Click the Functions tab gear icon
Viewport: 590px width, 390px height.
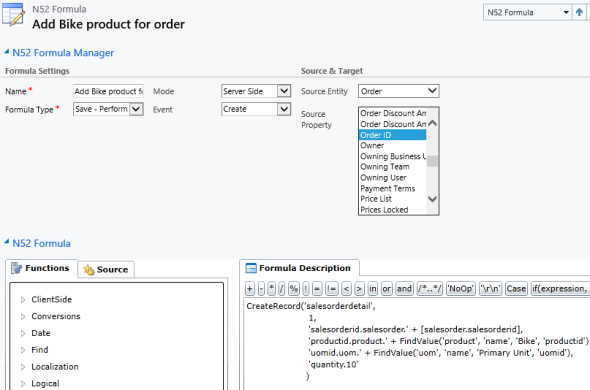coord(17,268)
